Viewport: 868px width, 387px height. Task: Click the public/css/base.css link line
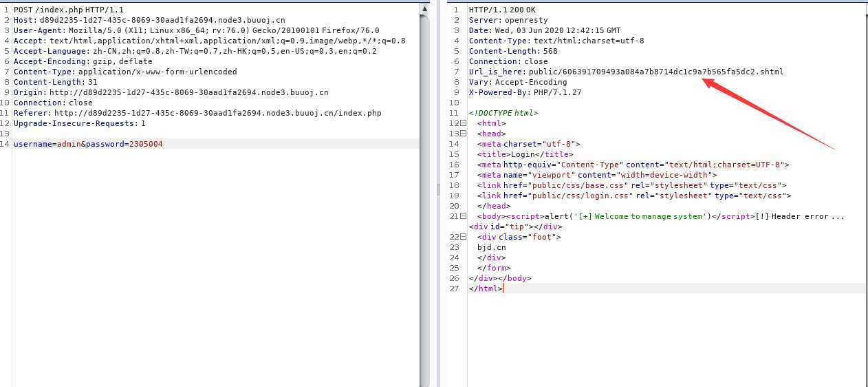631,185
